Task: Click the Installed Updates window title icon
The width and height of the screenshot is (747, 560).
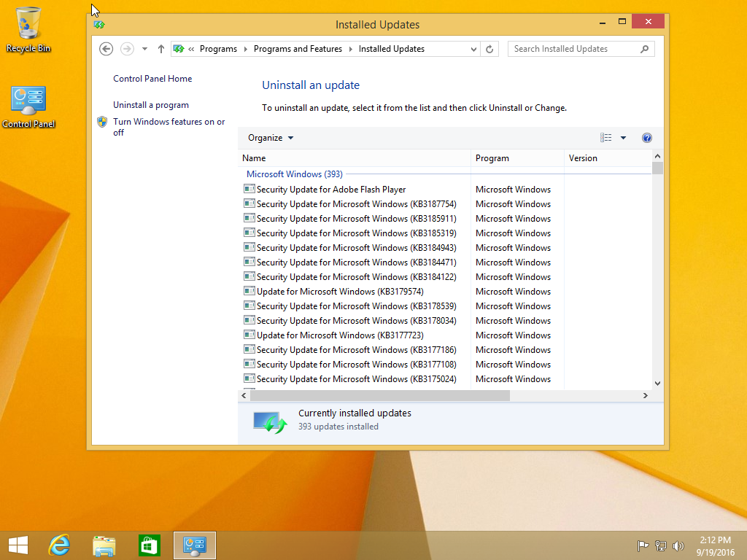Action: pos(99,24)
